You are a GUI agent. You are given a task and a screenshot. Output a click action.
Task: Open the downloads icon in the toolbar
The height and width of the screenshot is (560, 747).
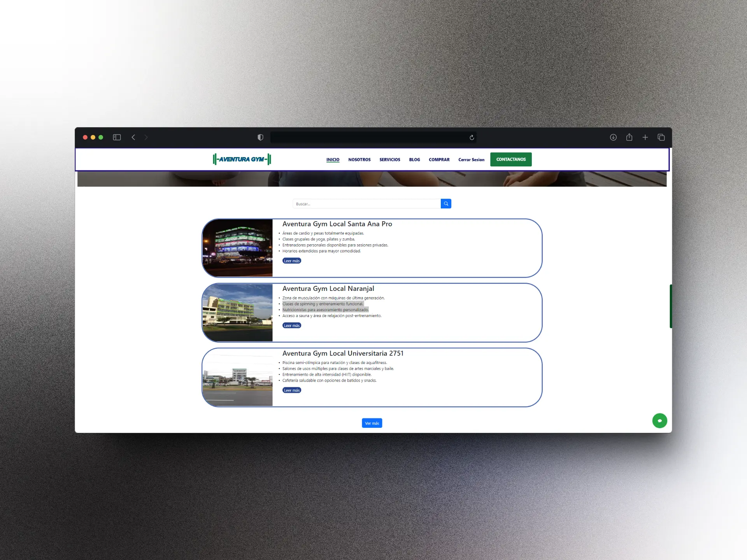613,137
